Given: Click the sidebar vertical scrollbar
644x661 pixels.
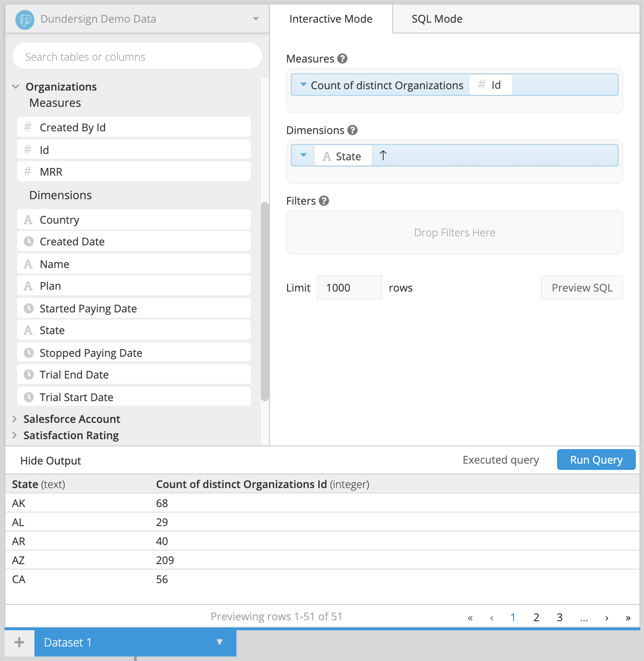Looking at the screenshot, I should [265, 301].
